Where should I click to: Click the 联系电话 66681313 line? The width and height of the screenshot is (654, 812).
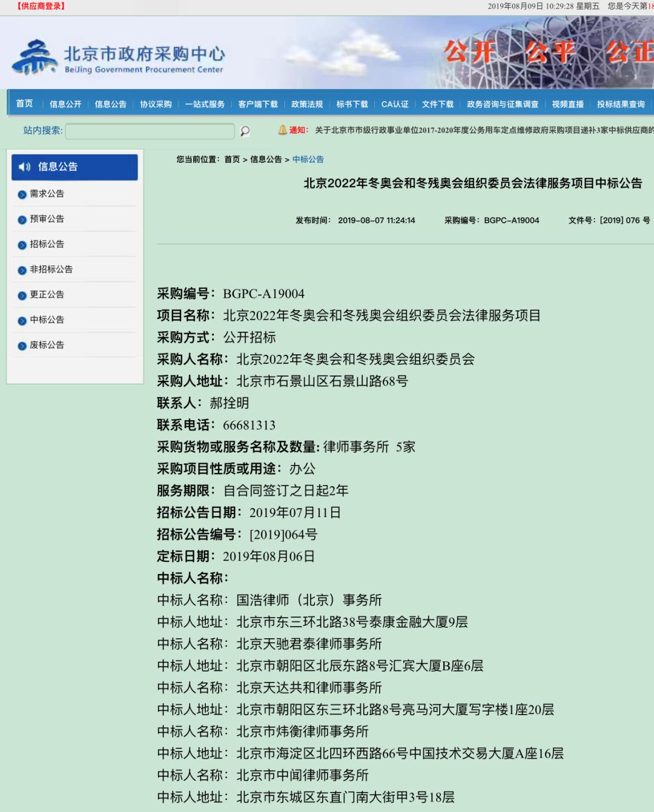click(216, 425)
